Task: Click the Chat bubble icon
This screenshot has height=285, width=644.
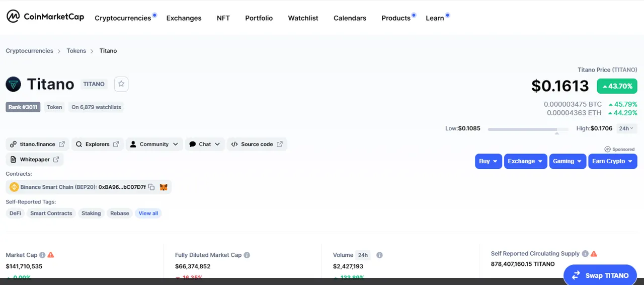Action: click(x=193, y=144)
